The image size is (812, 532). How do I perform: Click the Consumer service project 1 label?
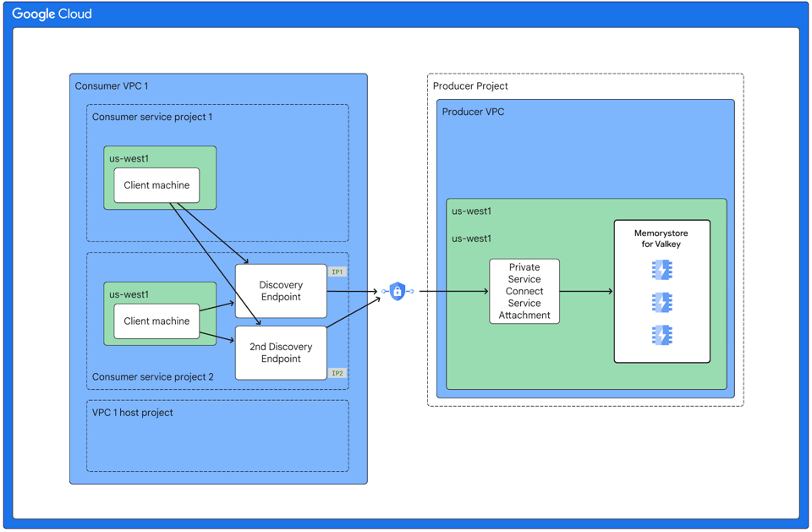tap(152, 117)
